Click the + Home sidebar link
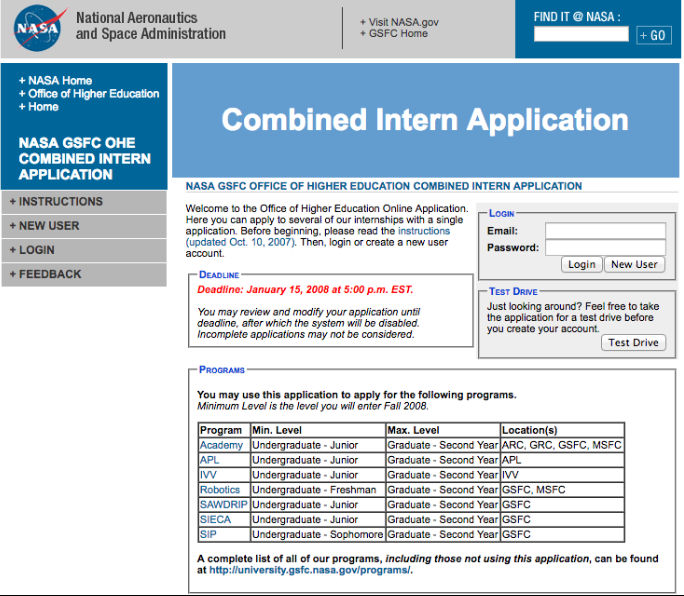 click(38, 106)
